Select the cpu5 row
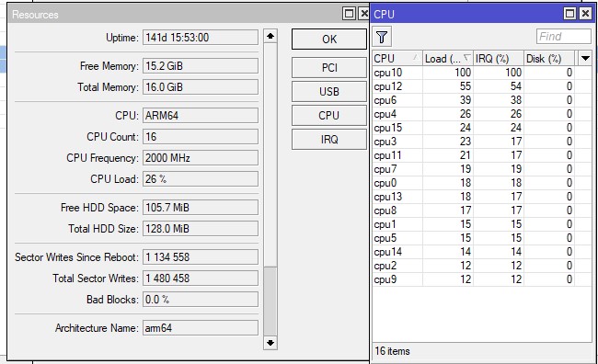 click(x=482, y=238)
